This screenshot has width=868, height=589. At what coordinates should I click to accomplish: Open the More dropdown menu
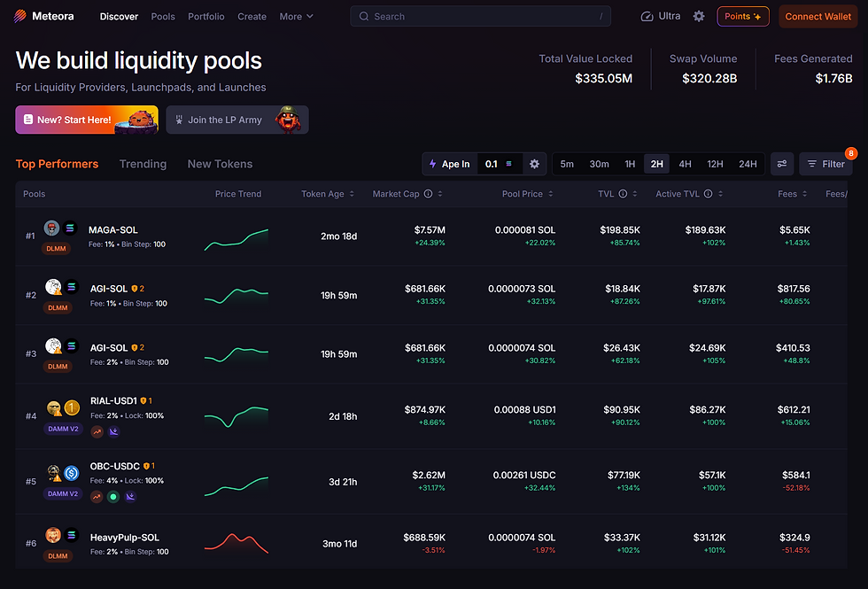pos(296,17)
